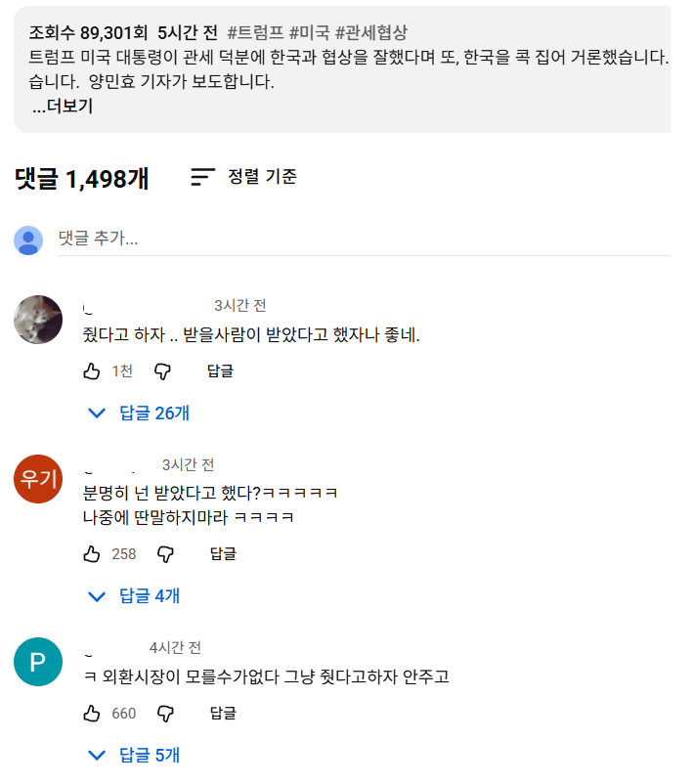Click ...더보기 to expand description
The width and height of the screenshot is (692, 784).
point(63,107)
